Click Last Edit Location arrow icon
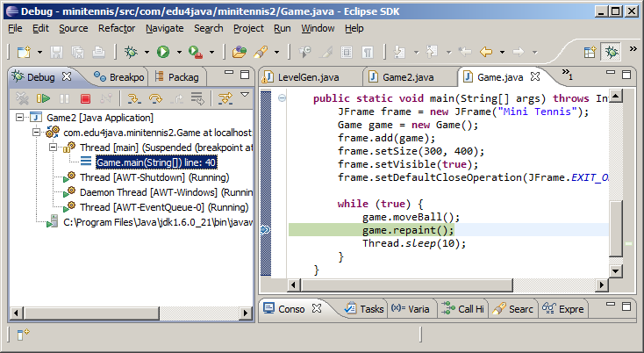This screenshot has height=353, width=644. pos(464,52)
